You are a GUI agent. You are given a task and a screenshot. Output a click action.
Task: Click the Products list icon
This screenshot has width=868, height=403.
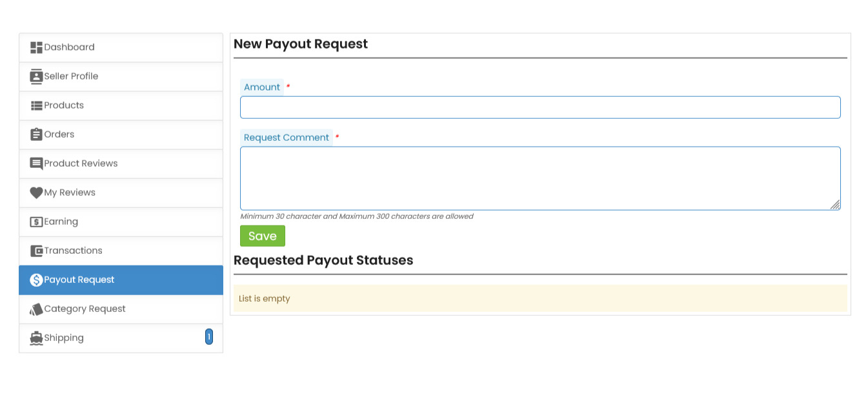(36, 105)
